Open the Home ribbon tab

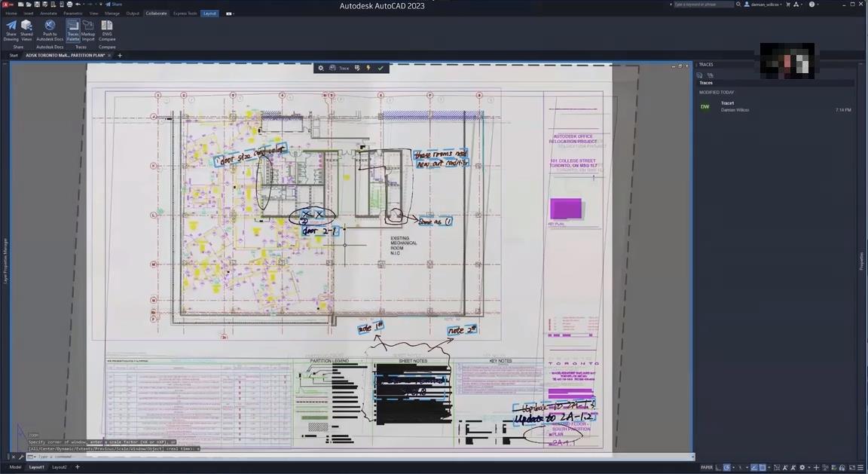click(11, 14)
